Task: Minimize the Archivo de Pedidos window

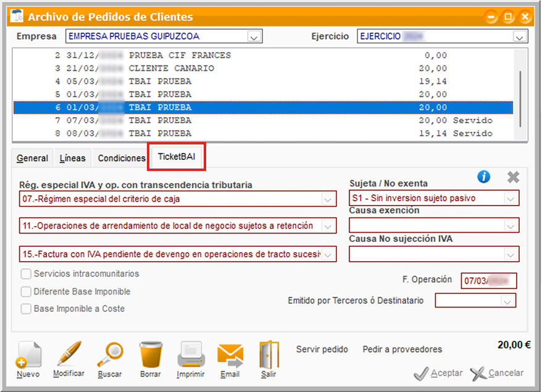Action: [x=491, y=17]
